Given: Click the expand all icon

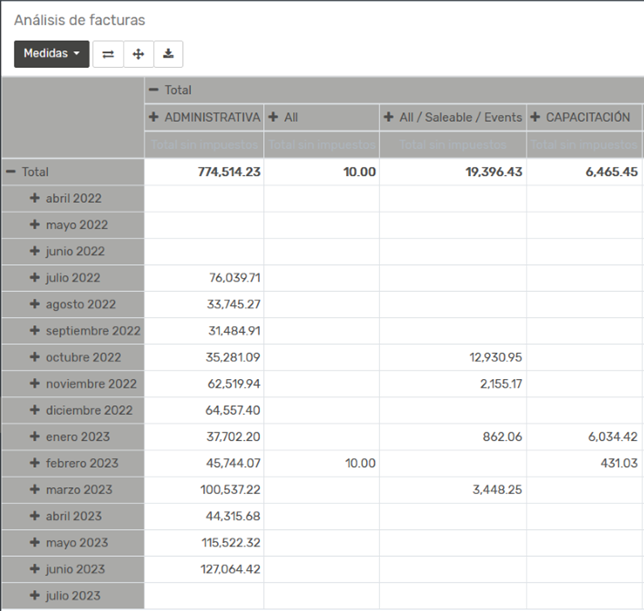Looking at the screenshot, I should tap(138, 54).
